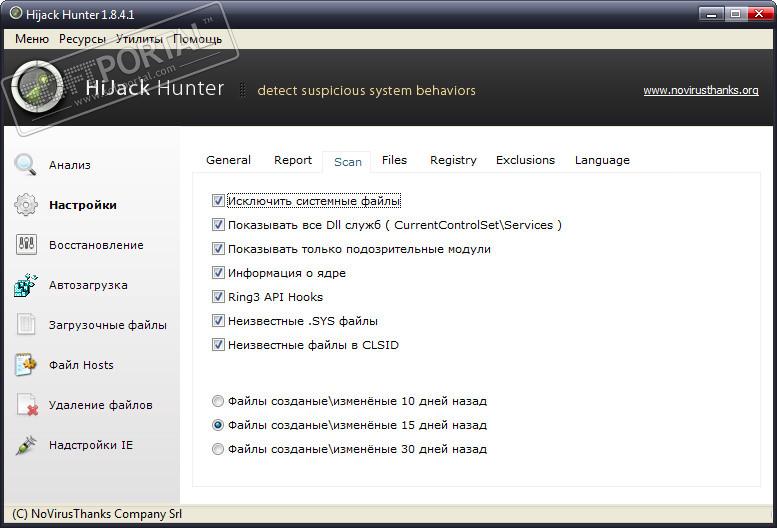Viewport: 777px width, 528px height.
Task: Open the Автозагрузка section
Action: (88, 285)
